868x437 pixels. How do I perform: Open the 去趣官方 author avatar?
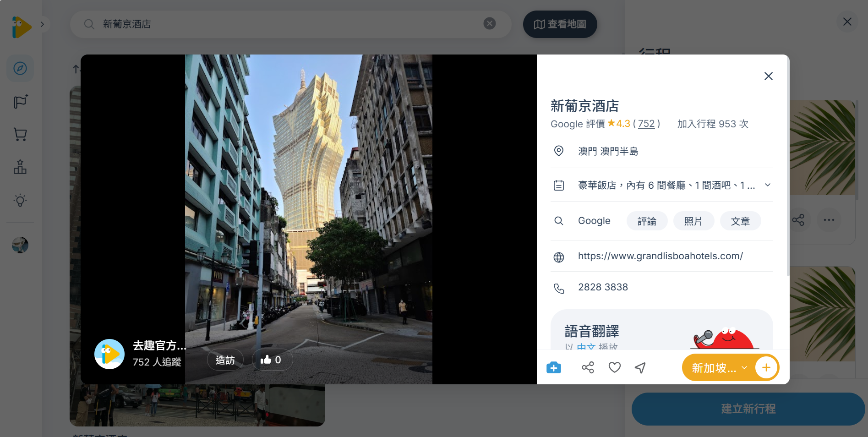click(109, 354)
